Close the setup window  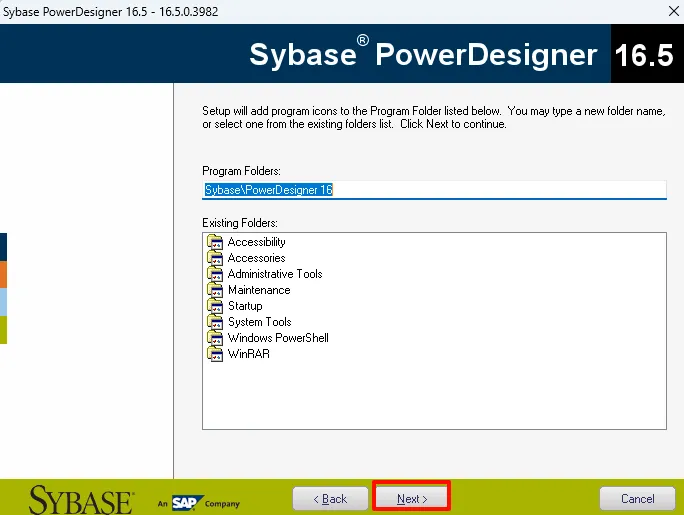tap(674, 11)
